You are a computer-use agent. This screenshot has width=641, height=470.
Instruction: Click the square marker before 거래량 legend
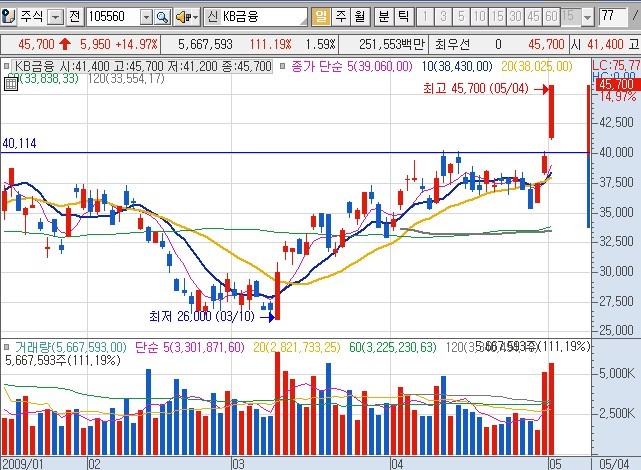(x=6, y=347)
